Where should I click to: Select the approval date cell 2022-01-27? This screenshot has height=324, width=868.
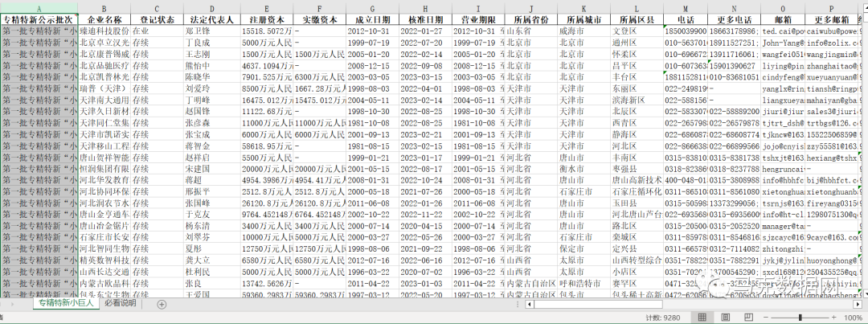coord(425,31)
